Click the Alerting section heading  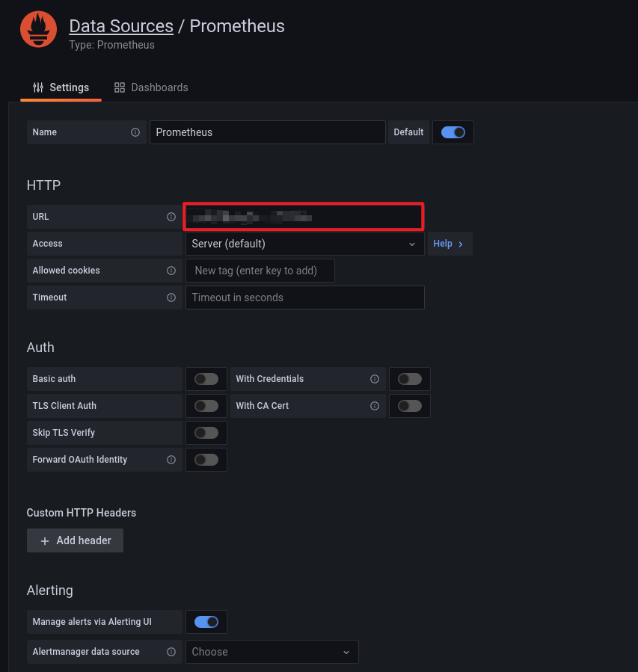[49, 590]
